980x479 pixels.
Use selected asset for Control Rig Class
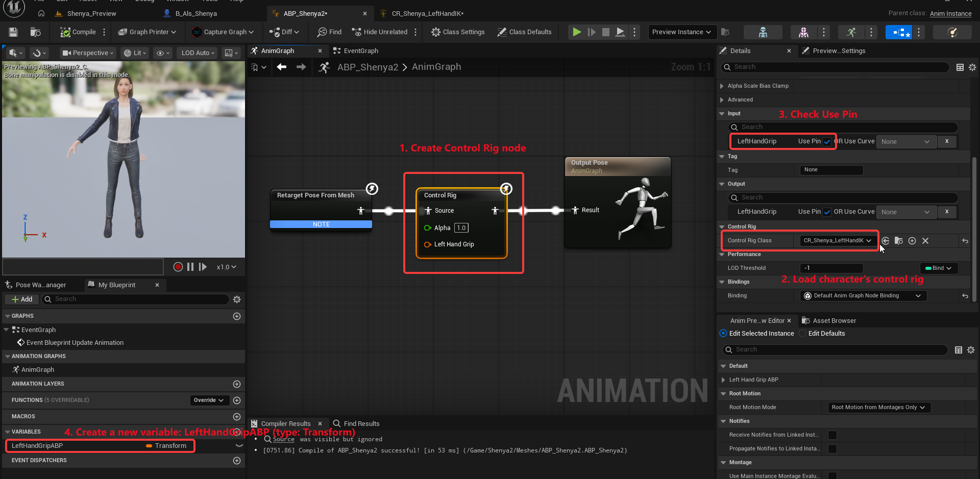point(886,241)
